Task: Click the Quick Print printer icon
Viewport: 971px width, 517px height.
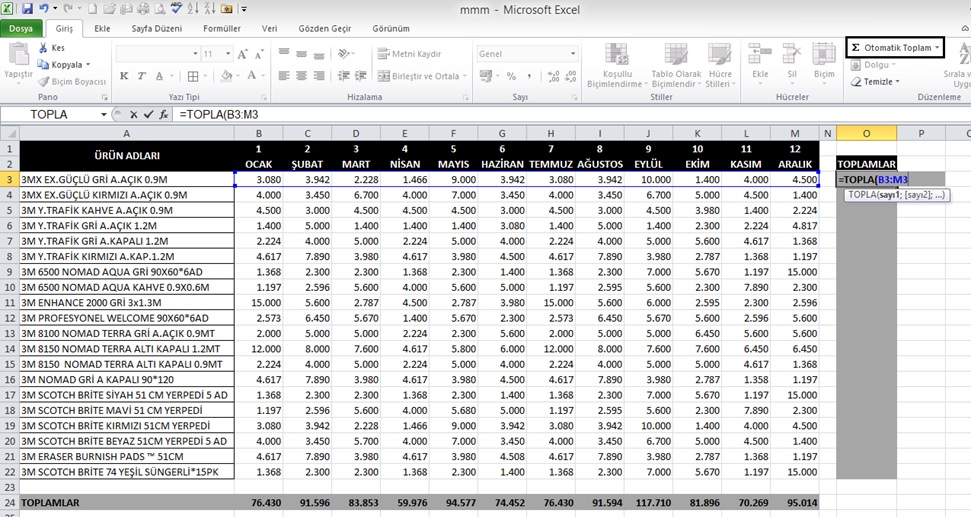Action: (x=142, y=9)
